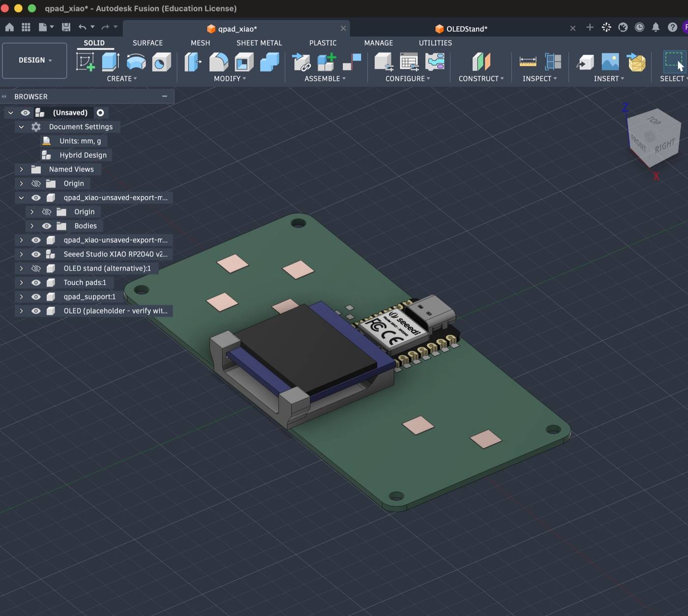688x616 pixels.
Task: Open the Change Parameters table
Action: [409, 62]
